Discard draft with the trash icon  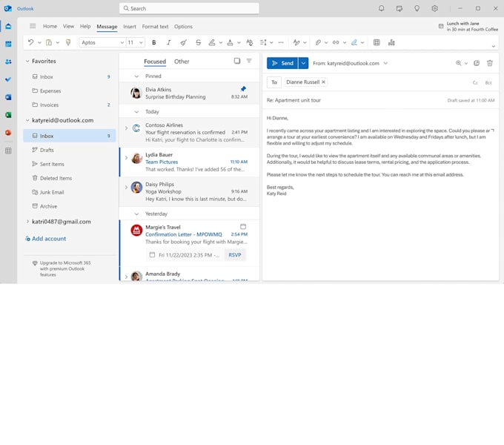click(490, 63)
